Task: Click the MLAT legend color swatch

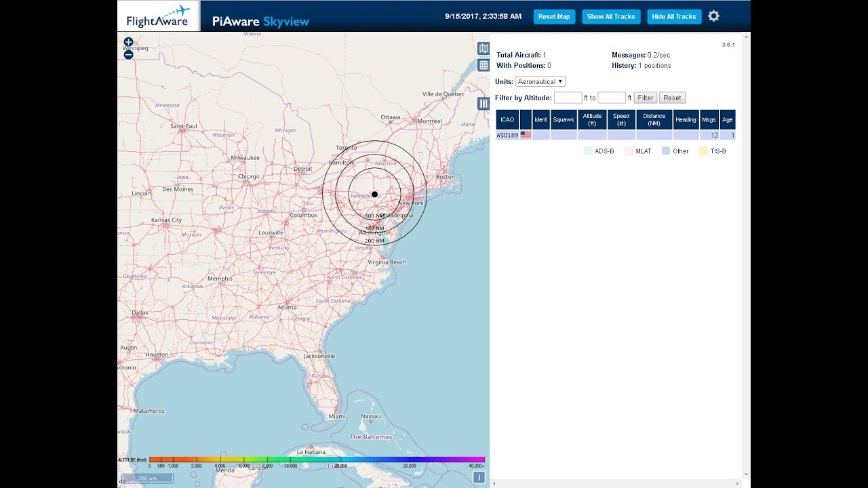Action: tap(629, 151)
